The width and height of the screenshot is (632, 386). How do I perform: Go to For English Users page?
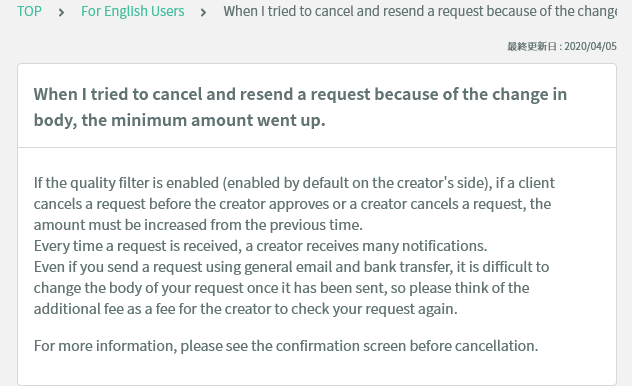click(x=133, y=11)
